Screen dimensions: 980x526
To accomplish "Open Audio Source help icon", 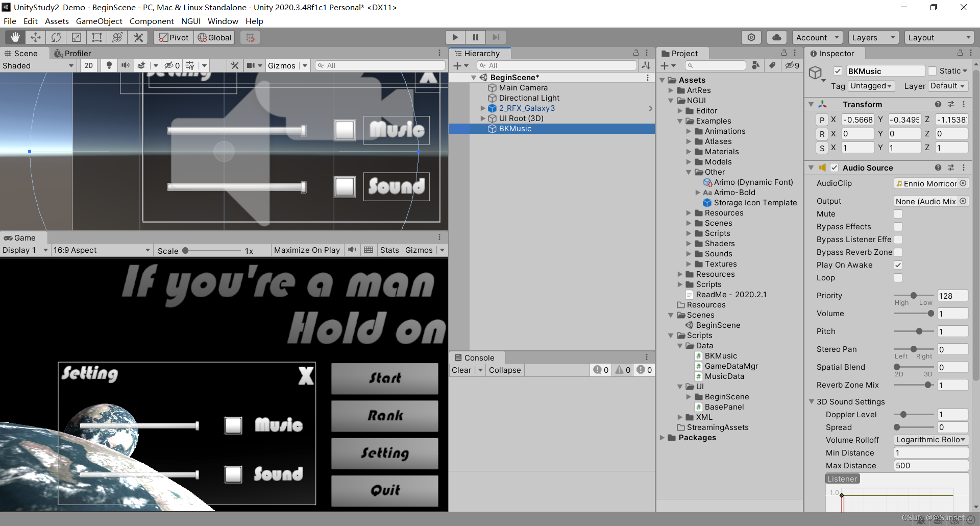I will 938,168.
